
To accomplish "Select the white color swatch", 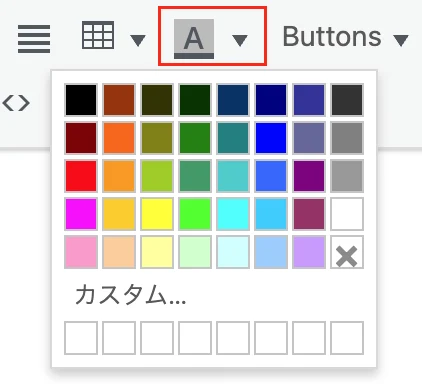I will point(347,214).
